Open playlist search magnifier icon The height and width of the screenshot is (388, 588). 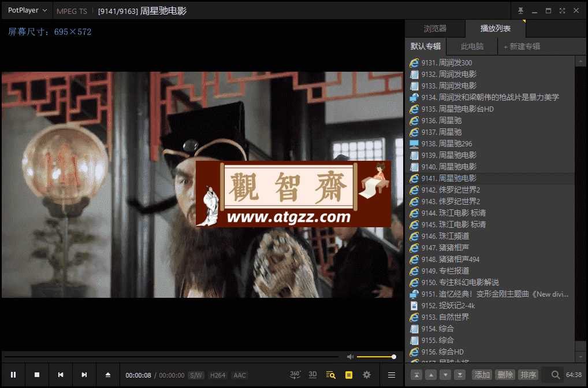(556, 375)
